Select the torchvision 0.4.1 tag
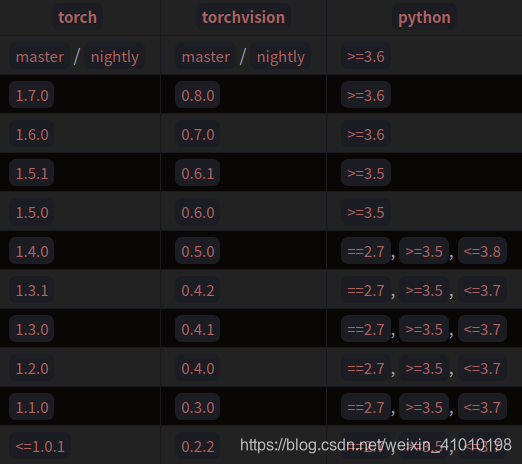Image resolution: width=522 pixels, height=464 pixels. [197, 329]
